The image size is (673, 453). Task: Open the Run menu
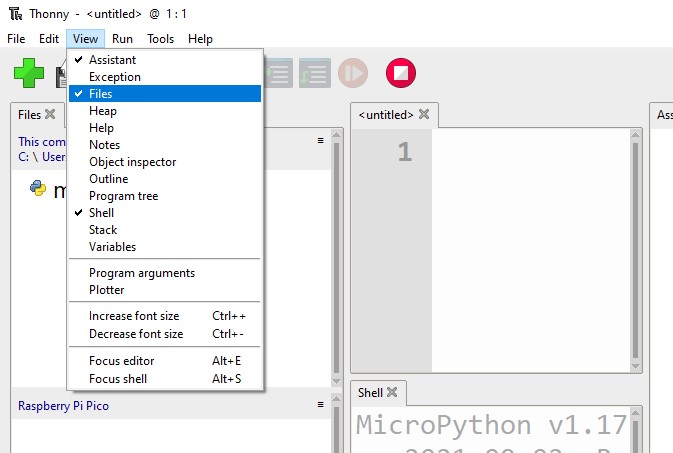pos(122,39)
